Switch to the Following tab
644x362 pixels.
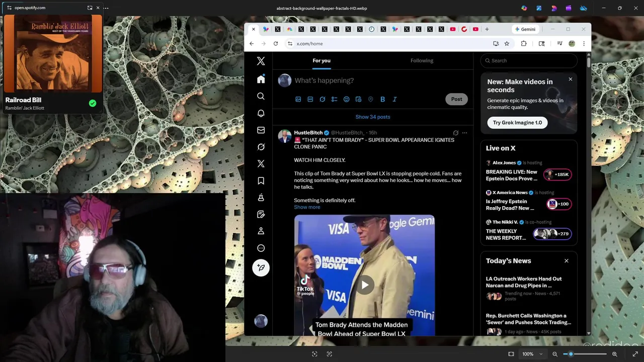[422, 61]
